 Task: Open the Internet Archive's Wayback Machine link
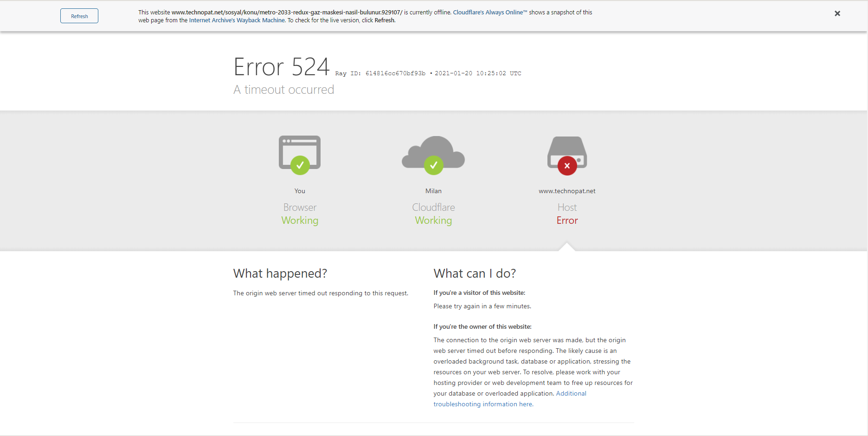pyautogui.click(x=237, y=20)
